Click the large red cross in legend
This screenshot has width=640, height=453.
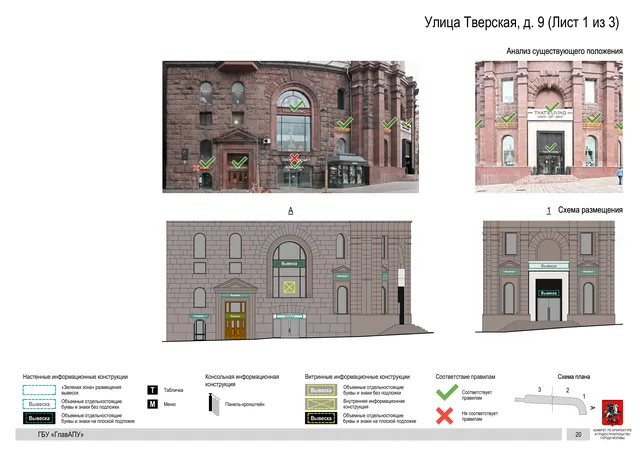(x=444, y=416)
